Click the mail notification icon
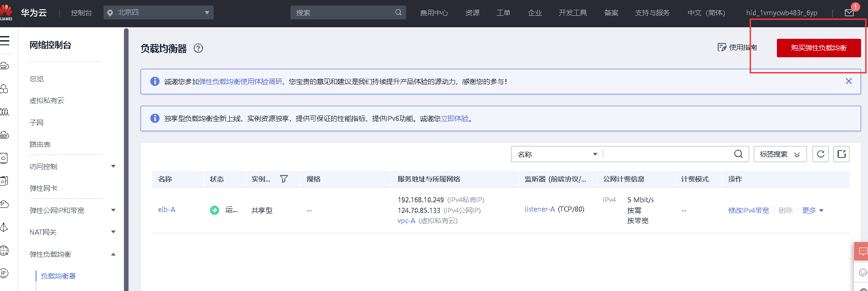The height and width of the screenshot is (291, 868). [849, 13]
